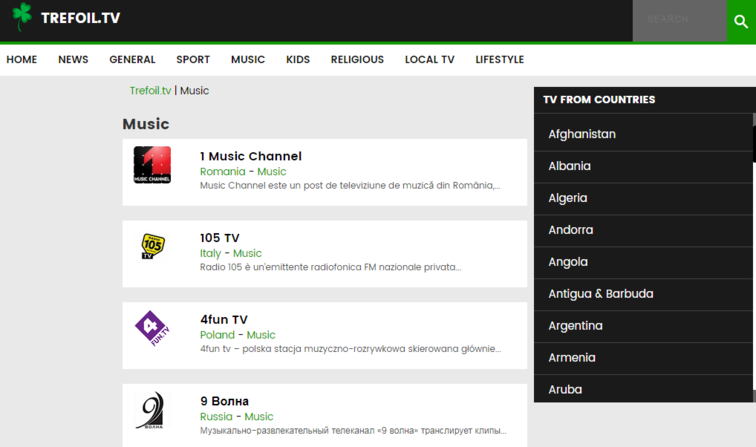756x447 pixels.
Task: Navigate to the Lifestyle menu item
Action: tap(499, 60)
